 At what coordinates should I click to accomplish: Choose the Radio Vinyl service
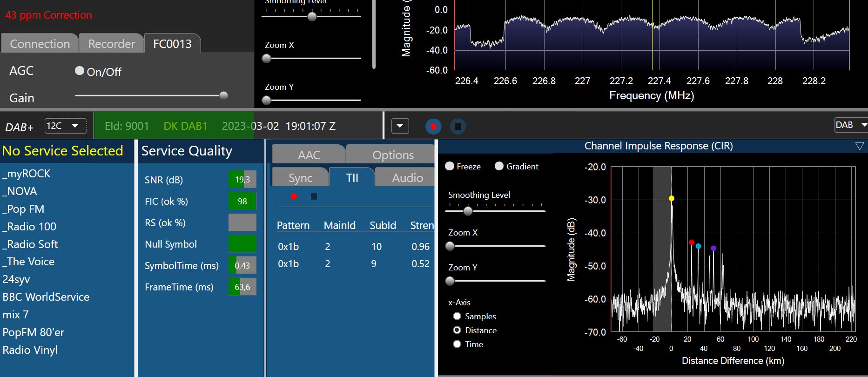pyautogui.click(x=30, y=350)
